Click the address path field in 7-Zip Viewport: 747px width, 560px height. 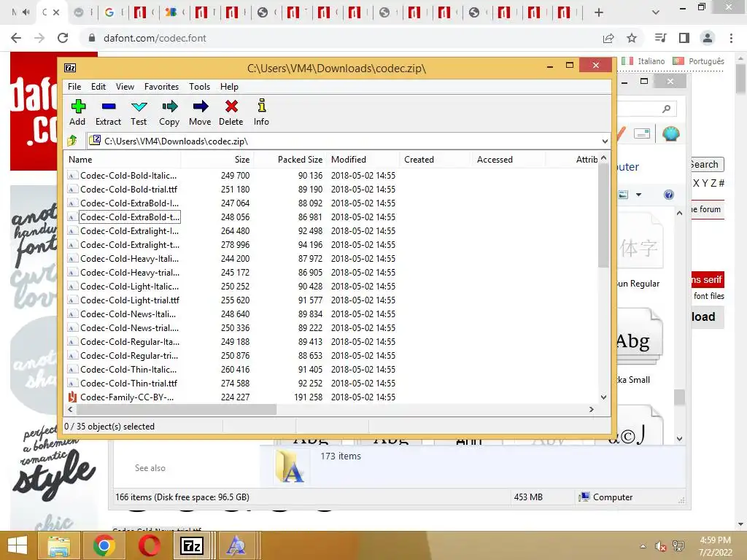click(x=343, y=141)
